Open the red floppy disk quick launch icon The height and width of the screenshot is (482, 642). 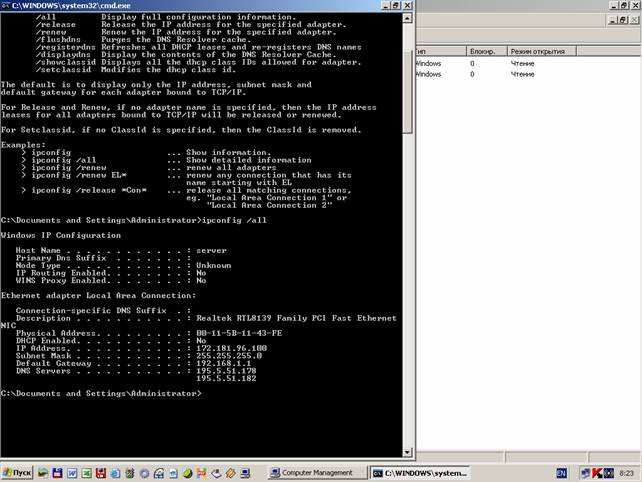(101, 473)
